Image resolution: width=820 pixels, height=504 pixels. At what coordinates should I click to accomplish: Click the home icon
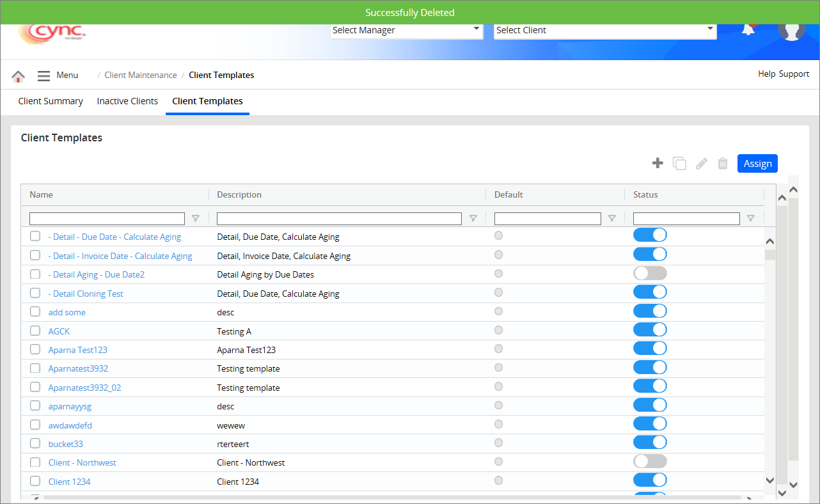pos(19,76)
